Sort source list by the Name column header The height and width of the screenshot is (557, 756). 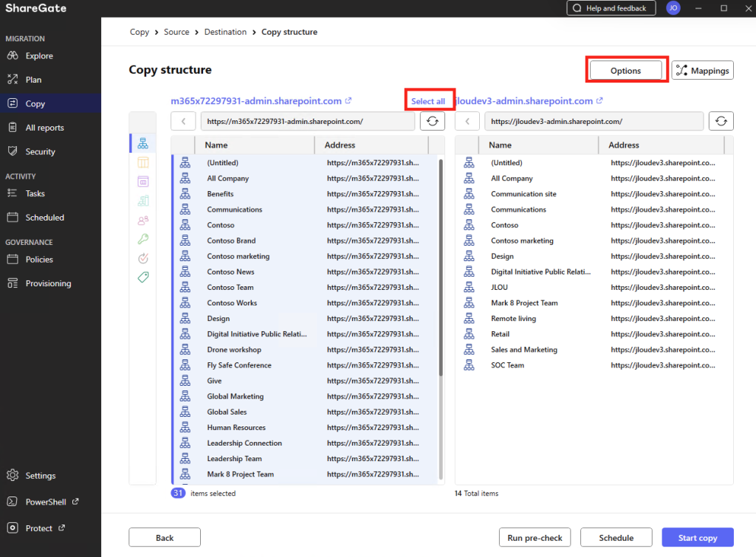255,145
